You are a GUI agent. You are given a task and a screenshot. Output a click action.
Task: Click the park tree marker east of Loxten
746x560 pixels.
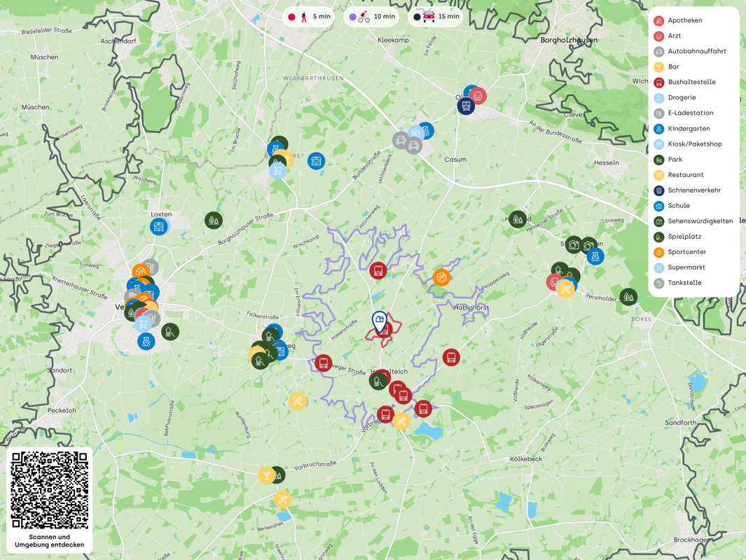coord(214,220)
